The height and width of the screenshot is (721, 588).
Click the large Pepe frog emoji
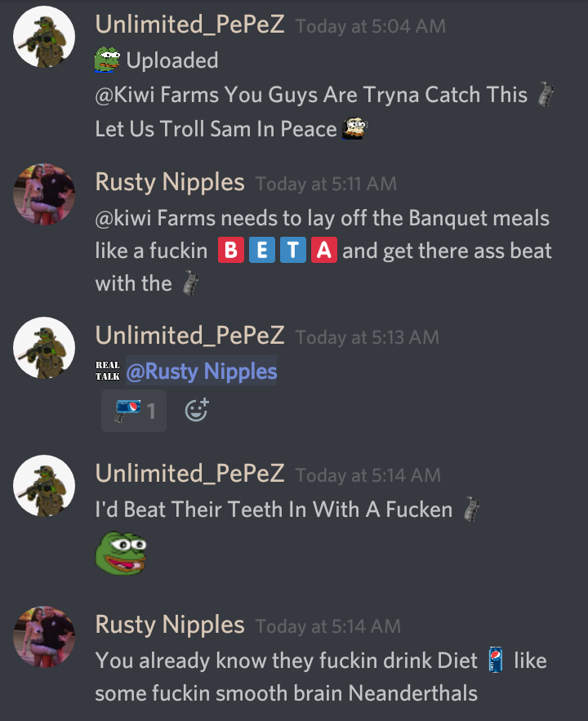click(x=120, y=553)
